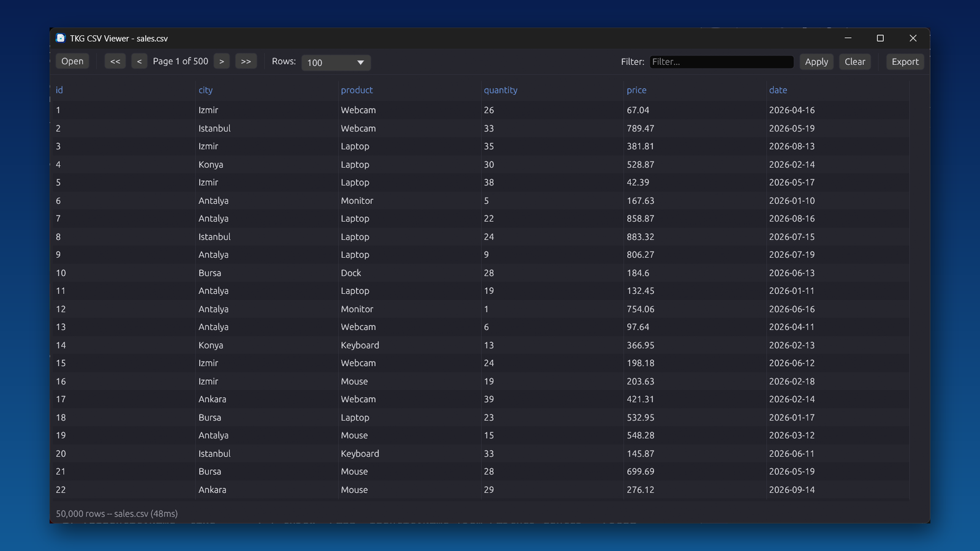
Task: Apply the filter
Action: pyautogui.click(x=816, y=62)
